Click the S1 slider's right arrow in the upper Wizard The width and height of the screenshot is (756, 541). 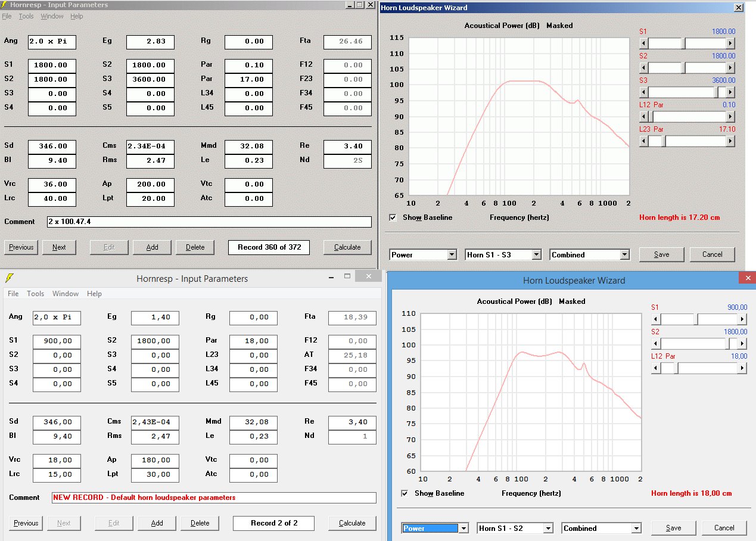click(730, 43)
